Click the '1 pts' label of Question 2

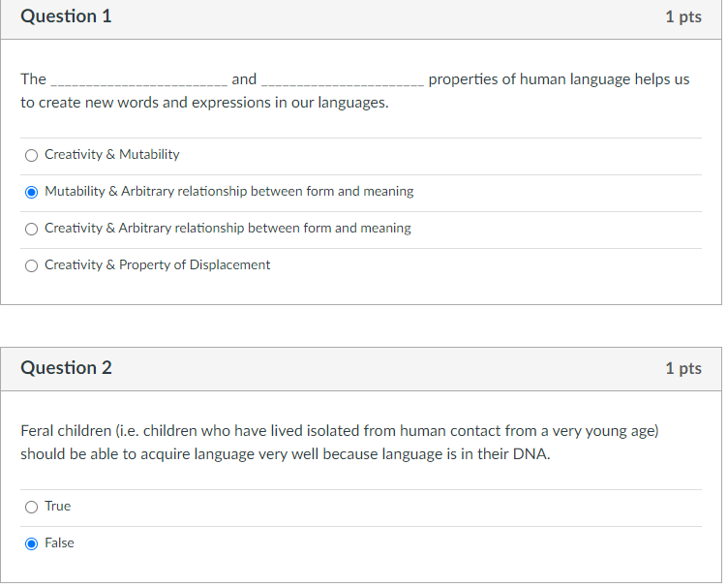click(x=682, y=368)
